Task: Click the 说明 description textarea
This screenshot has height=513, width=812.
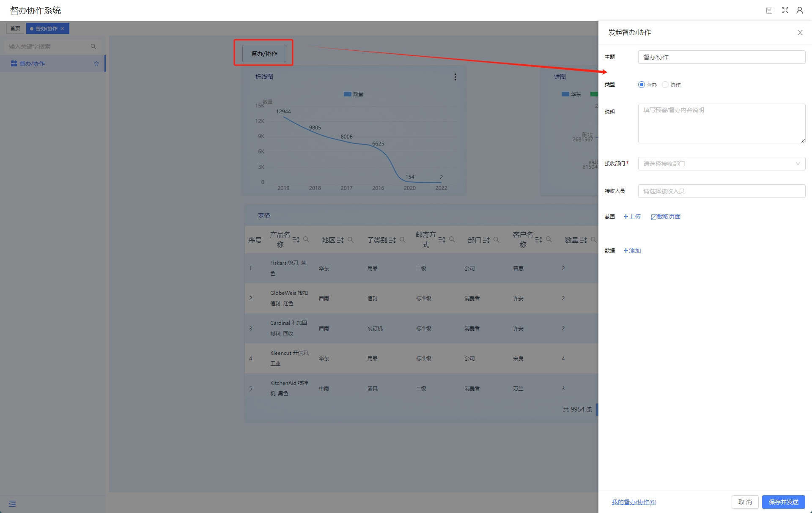Action: tap(721, 123)
